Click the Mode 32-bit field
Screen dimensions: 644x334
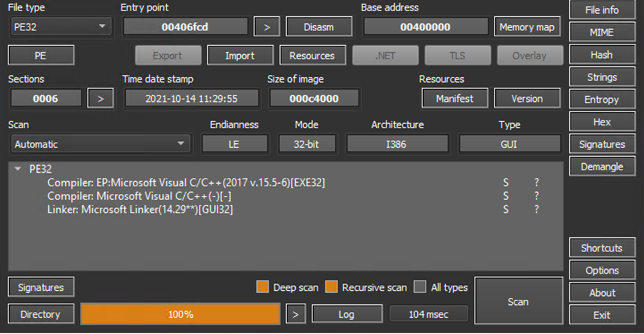point(307,144)
